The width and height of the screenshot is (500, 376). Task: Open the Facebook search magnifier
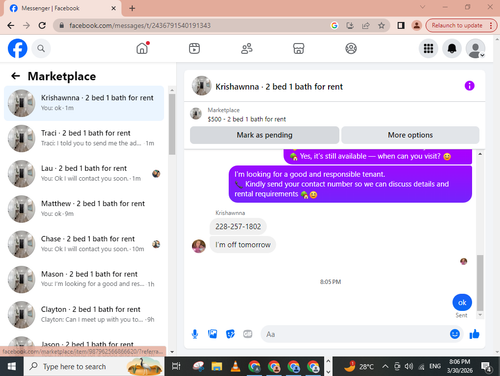coord(41,49)
